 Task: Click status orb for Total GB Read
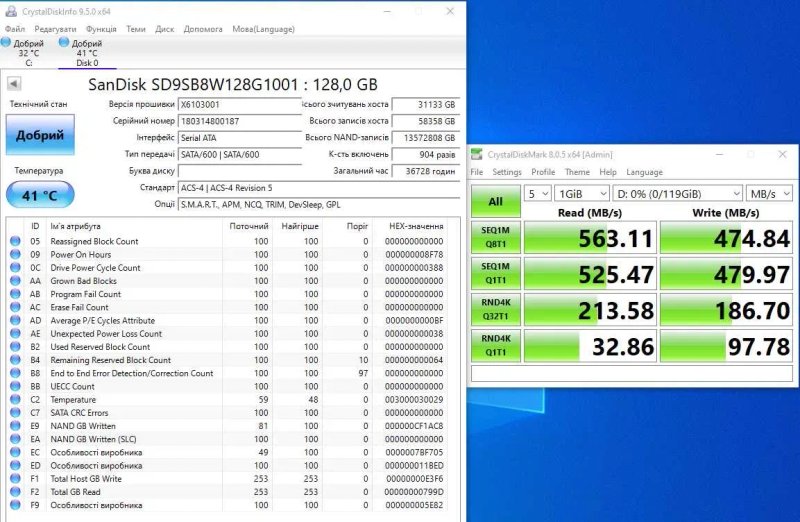(x=15, y=492)
